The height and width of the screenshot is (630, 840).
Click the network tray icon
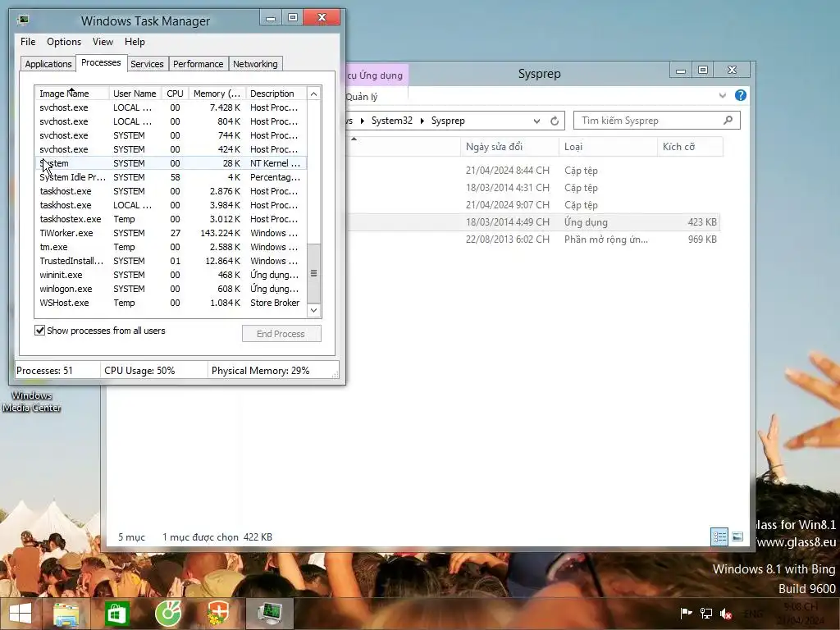(x=706, y=614)
